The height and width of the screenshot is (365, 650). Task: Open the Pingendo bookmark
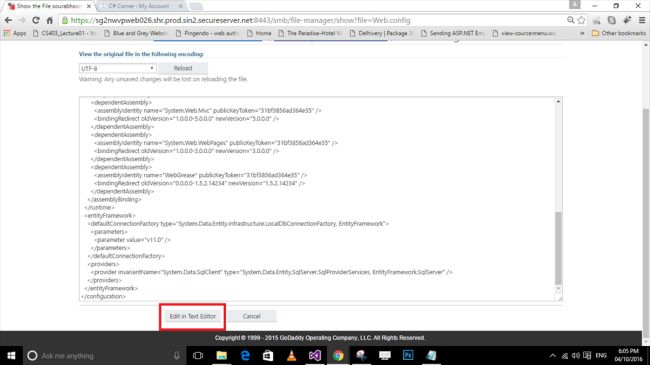tap(206, 33)
